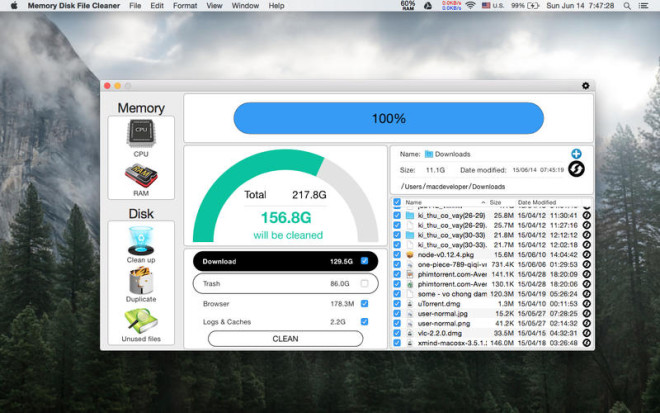The image size is (660, 413).
Task: Sort file list by Name column header
Action: pos(414,202)
